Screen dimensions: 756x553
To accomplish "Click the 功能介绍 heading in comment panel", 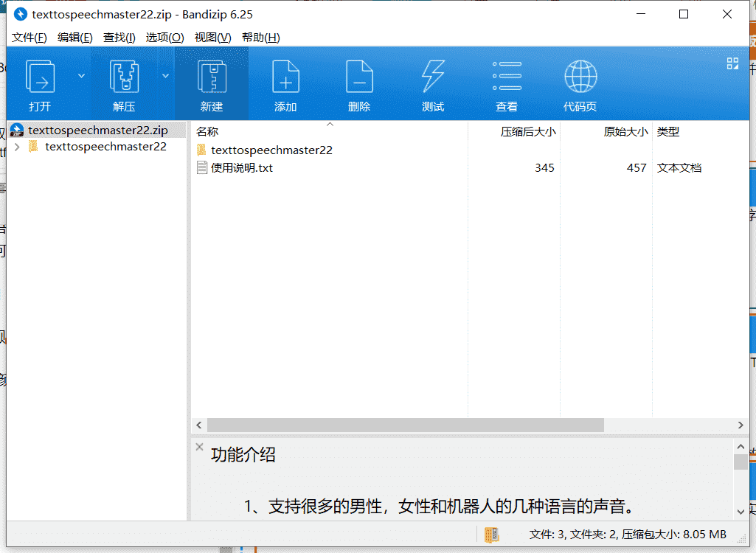I will 243,455.
